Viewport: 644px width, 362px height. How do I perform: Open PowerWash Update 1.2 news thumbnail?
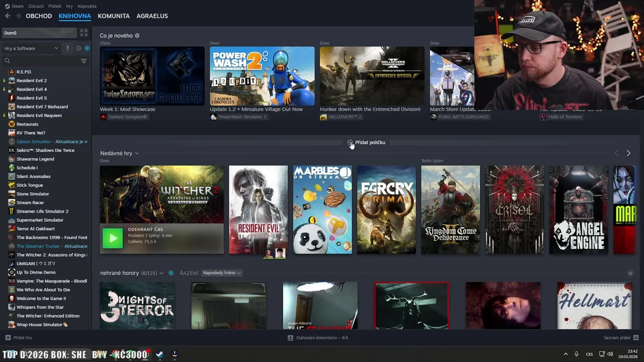pos(262,76)
